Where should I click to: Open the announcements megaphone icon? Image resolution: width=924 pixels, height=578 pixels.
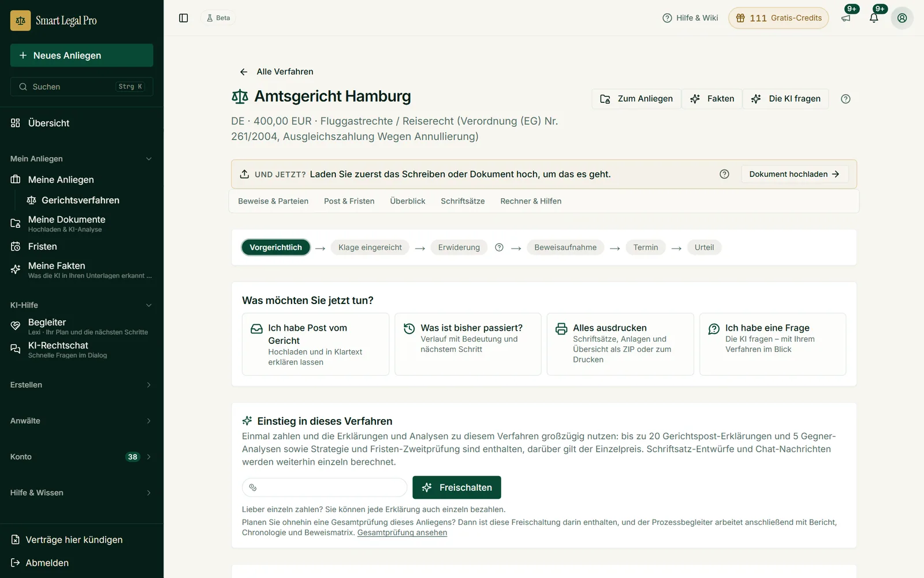point(846,18)
